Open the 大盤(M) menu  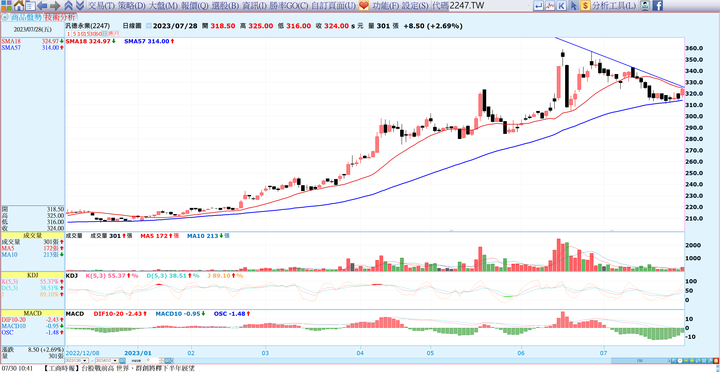[x=164, y=6]
